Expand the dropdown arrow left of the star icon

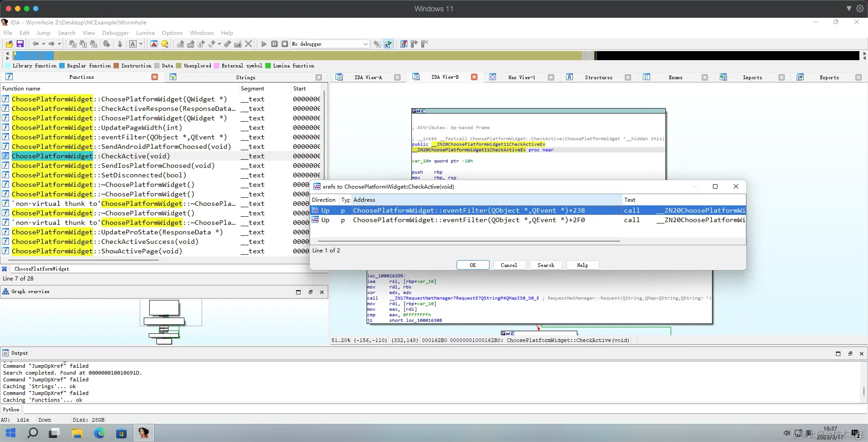219,44
